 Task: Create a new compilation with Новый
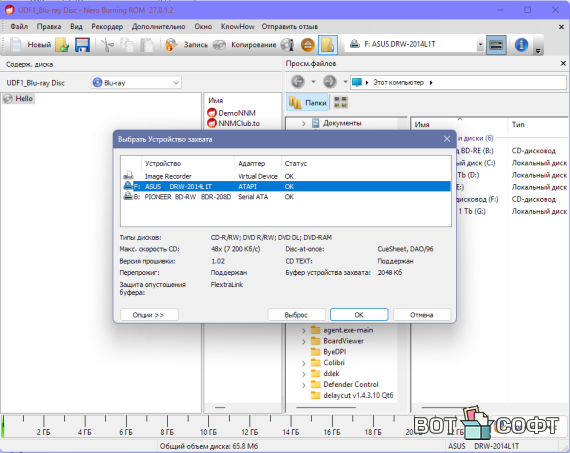point(30,45)
